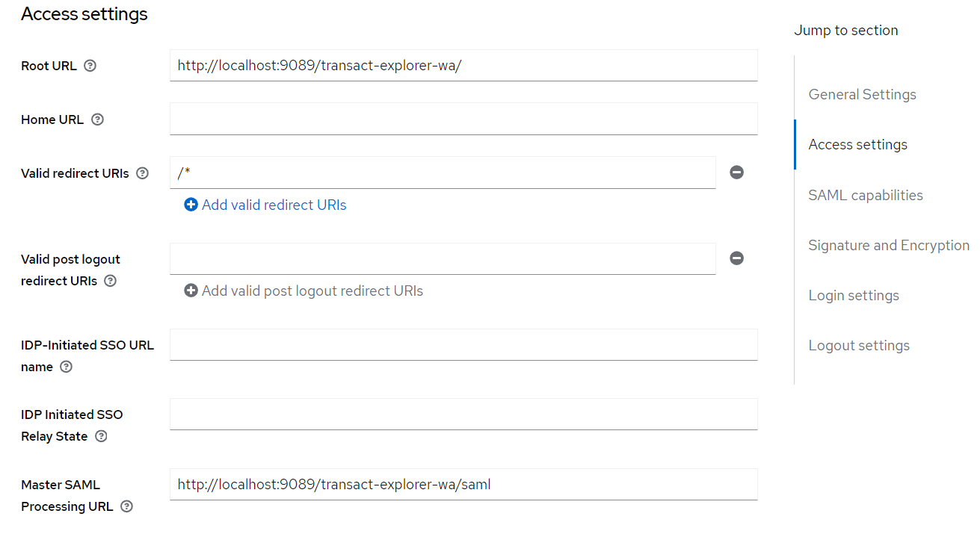Viewport: 980px width, 537px height.
Task: Open help for Valid post logout redirect URIs
Action: (x=111, y=281)
